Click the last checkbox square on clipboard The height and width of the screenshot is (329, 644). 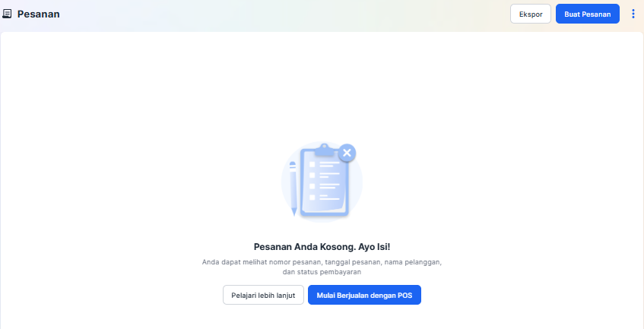[x=312, y=197]
